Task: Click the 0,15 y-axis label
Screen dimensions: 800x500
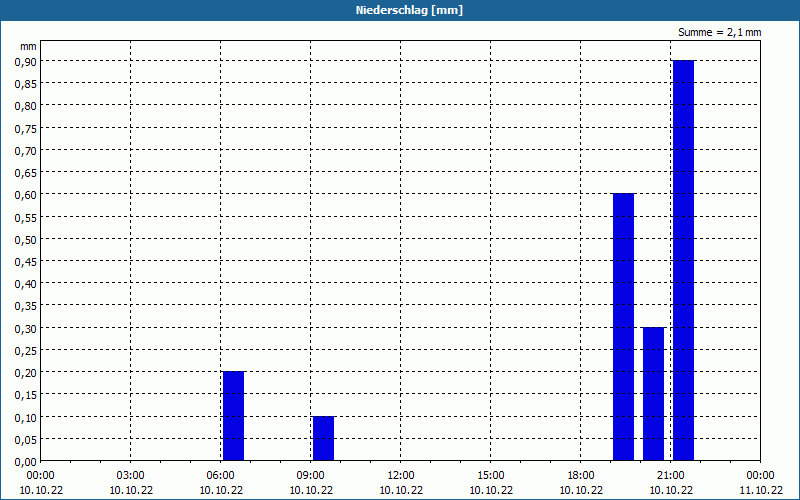Action: [x=25, y=395]
